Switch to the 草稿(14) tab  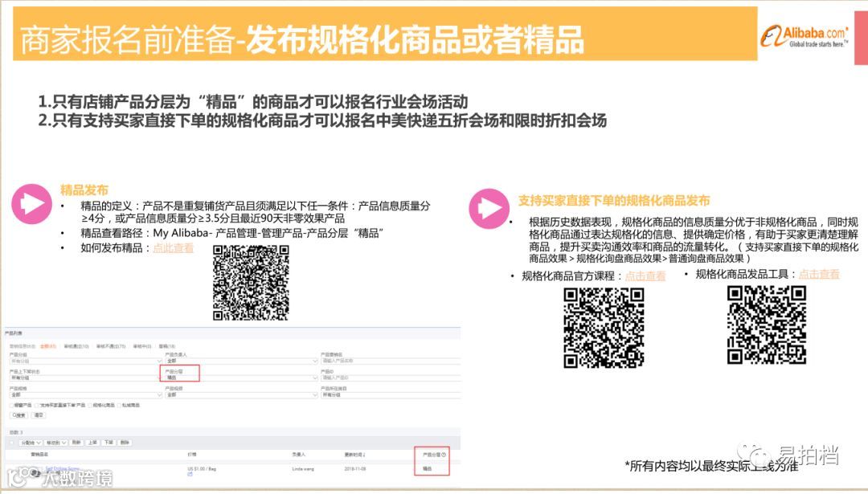pos(167,346)
